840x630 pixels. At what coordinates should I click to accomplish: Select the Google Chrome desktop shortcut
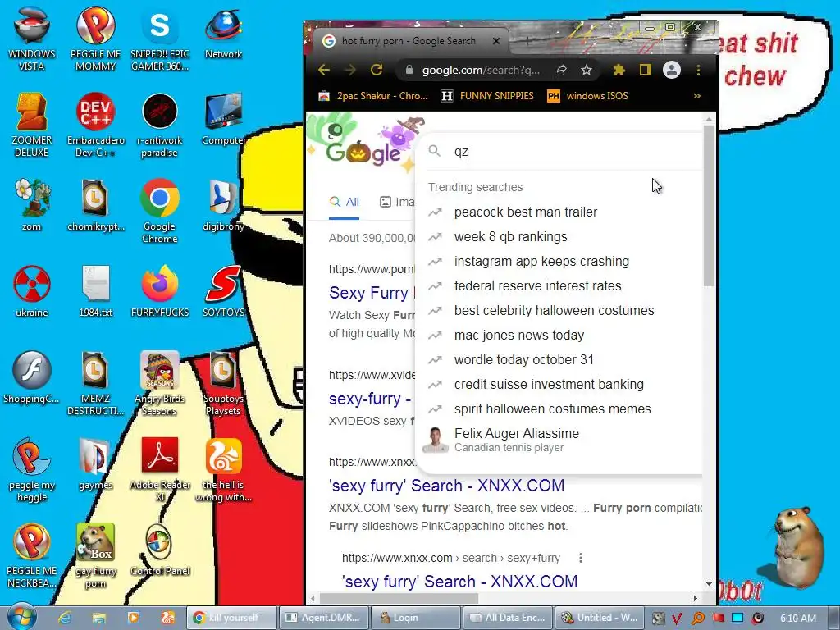[x=160, y=211]
